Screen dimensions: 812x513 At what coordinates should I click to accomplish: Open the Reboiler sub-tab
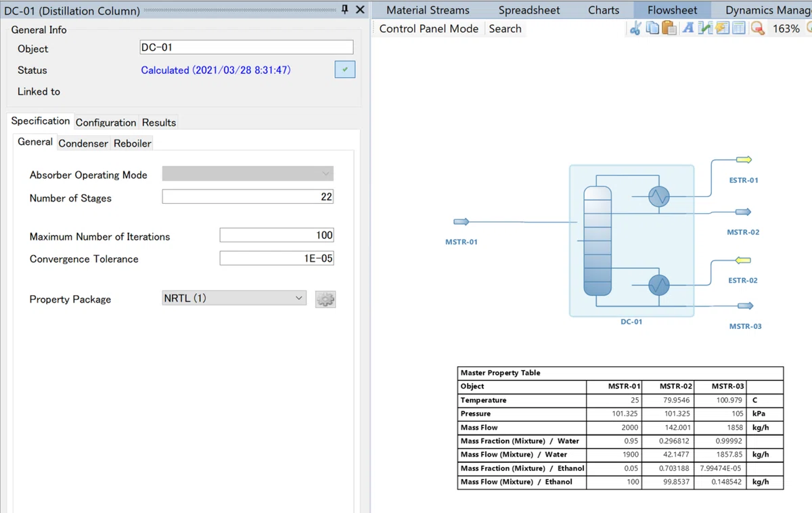[x=133, y=143]
